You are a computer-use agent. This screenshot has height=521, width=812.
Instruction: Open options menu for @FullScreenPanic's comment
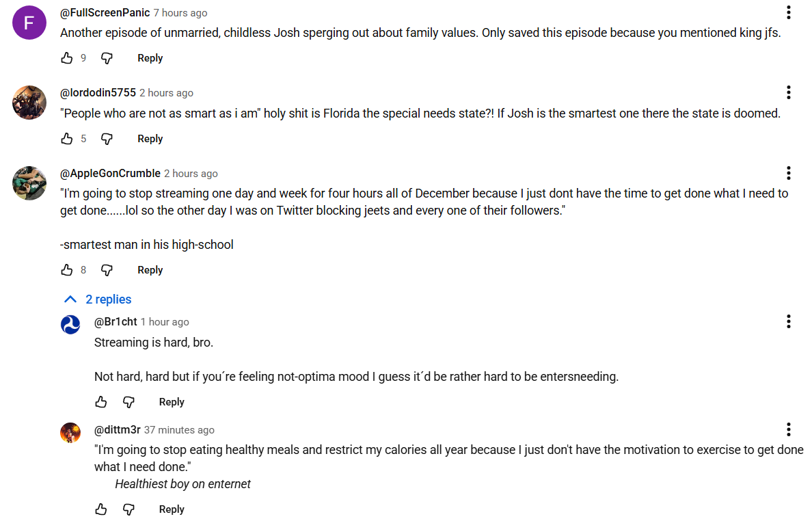(789, 12)
